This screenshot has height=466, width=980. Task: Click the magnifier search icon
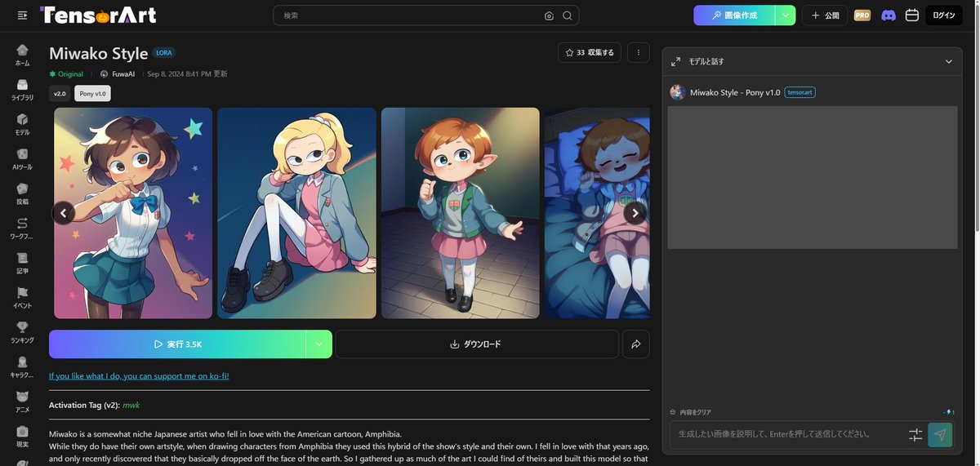pyautogui.click(x=568, y=16)
